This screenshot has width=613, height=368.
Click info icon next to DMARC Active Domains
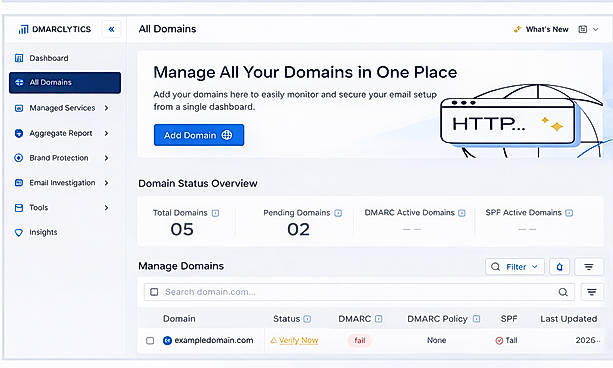pos(462,213)
